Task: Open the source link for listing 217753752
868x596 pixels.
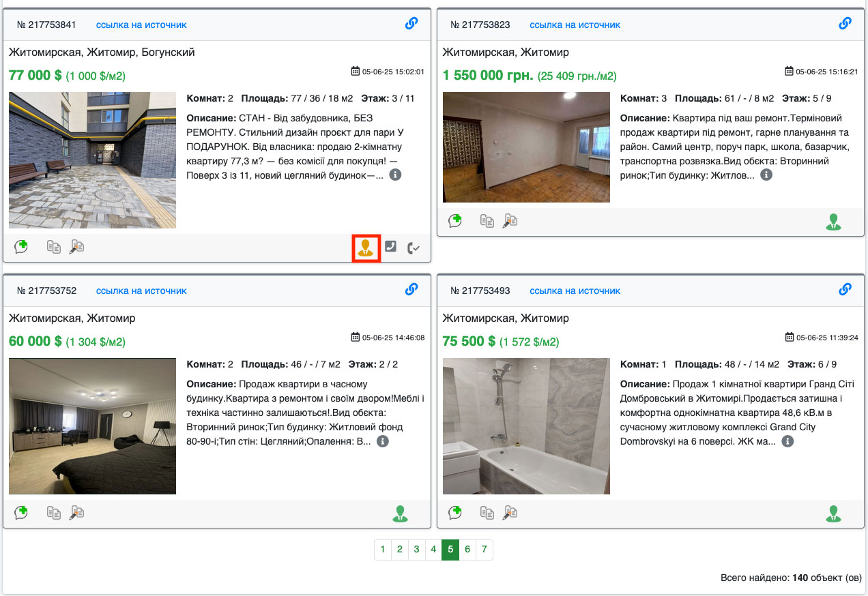Action: click(141, 290)
